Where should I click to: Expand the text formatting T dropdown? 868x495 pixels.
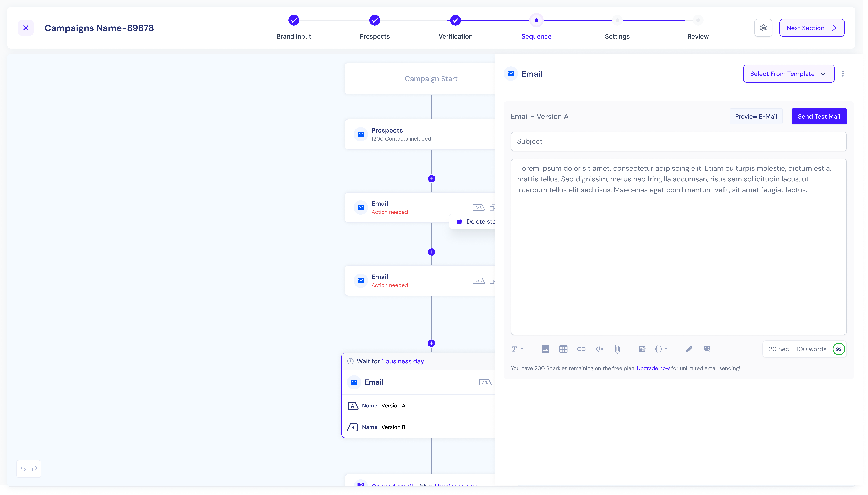[x=517, y=349]
